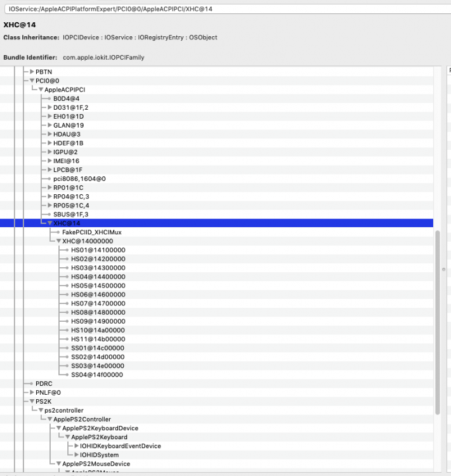
Task: Select the B0D4@4 entry
Action: [66, 98]
